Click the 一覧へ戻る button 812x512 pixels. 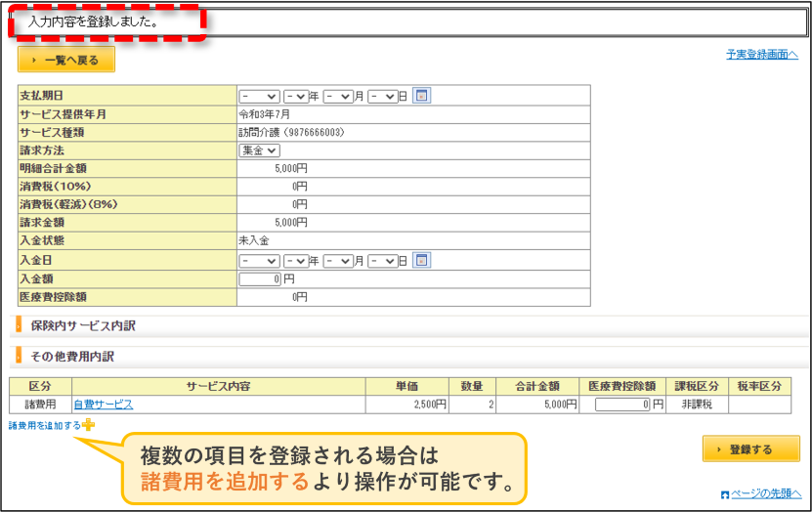(x=66, y=60)
